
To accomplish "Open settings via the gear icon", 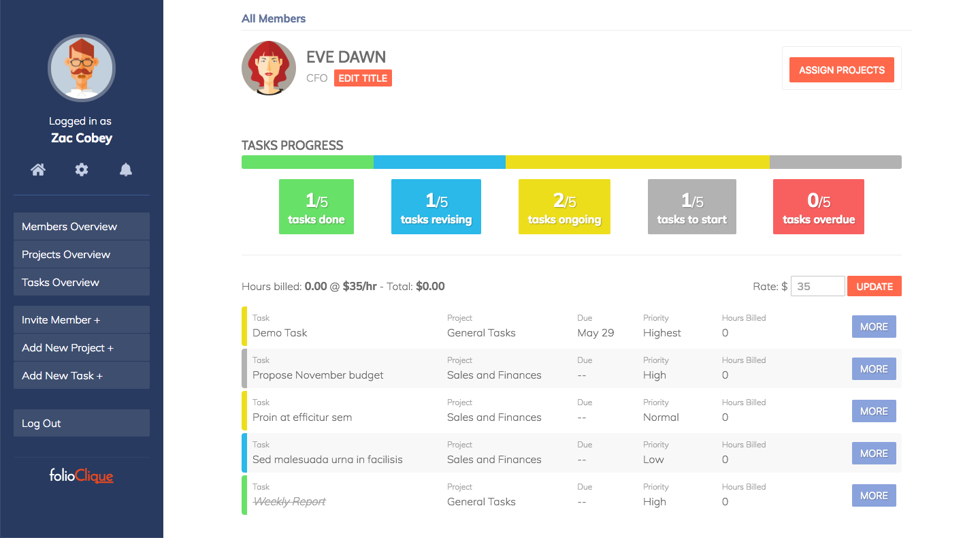I will coord(82,170).
